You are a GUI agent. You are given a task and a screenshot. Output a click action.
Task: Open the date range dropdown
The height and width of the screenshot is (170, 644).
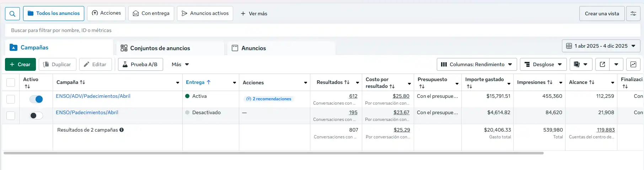[x=601, y=46]
